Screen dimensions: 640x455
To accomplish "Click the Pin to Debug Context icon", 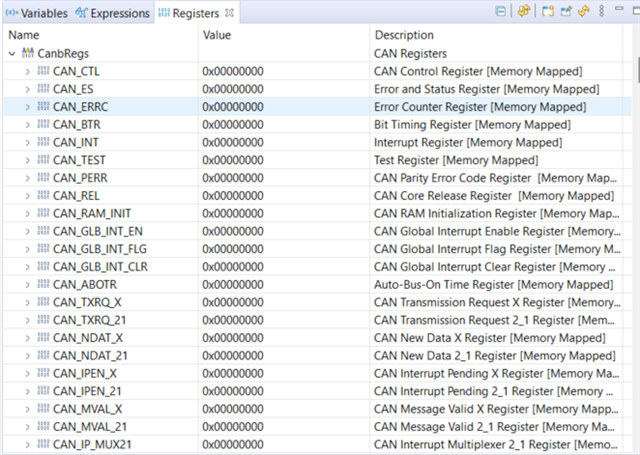I will (566, 13).
